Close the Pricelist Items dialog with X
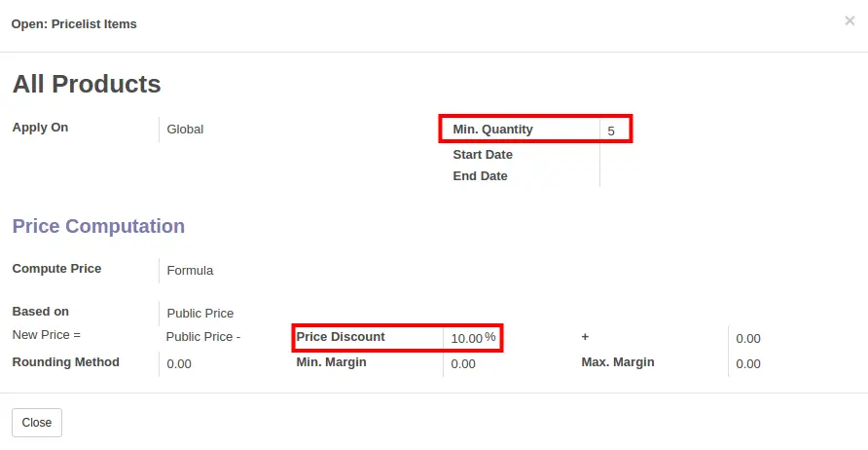Viewport: 868px width, 450px height. [850, 21]
